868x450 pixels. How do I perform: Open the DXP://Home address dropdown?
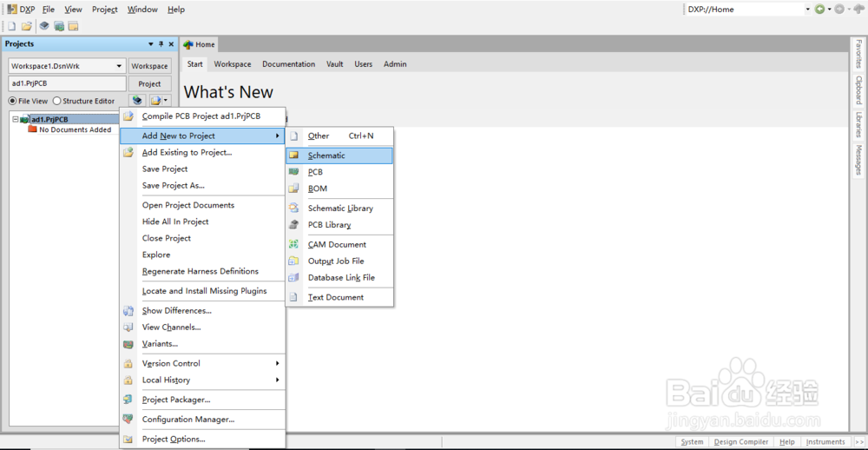(808, 10)
